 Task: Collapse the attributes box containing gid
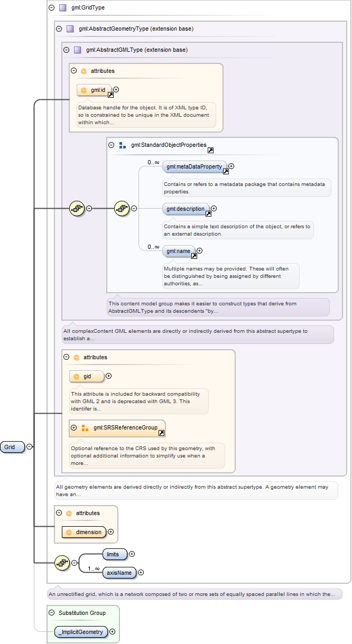pos(66,357)
